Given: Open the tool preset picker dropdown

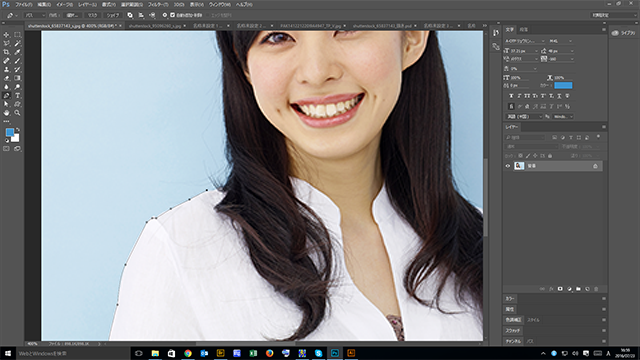Looking at the screenshot, I should click(12, 15).
